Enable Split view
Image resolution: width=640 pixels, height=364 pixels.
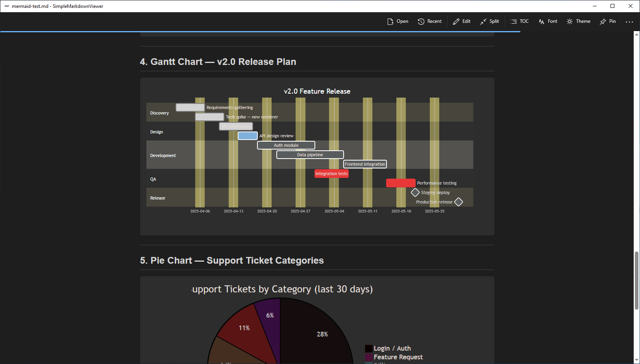click(489, 22)
